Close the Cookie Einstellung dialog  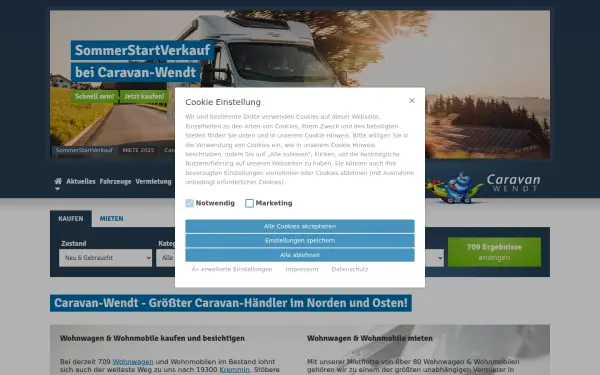(x=412, y=100)
